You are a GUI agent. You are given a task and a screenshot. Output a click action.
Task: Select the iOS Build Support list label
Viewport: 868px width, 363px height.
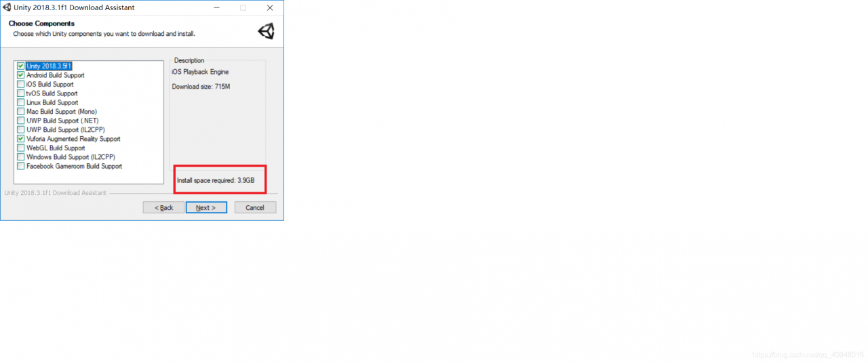pos(50,85)
